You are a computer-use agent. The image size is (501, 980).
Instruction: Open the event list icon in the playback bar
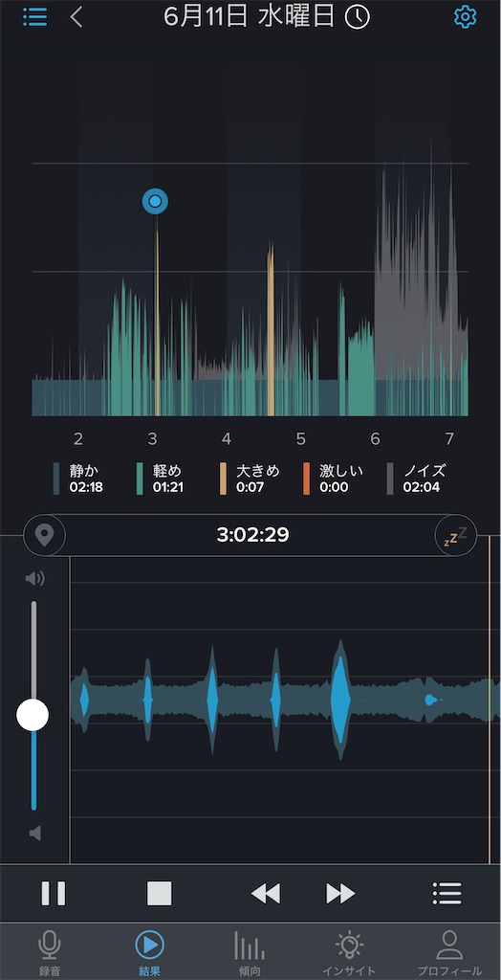447,894
